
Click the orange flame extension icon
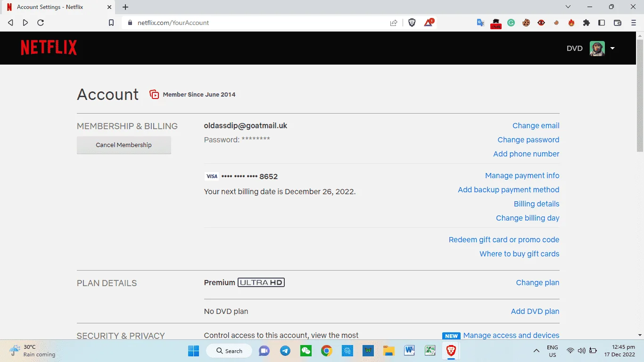[x=571, y=23]
